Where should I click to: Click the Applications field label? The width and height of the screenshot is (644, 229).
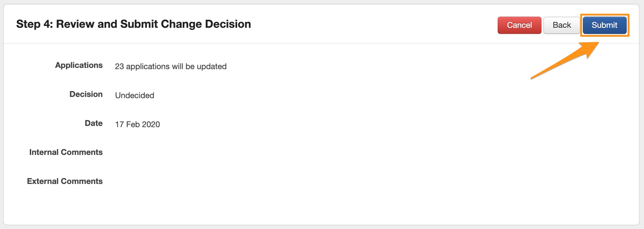click(x=79, y=65)
